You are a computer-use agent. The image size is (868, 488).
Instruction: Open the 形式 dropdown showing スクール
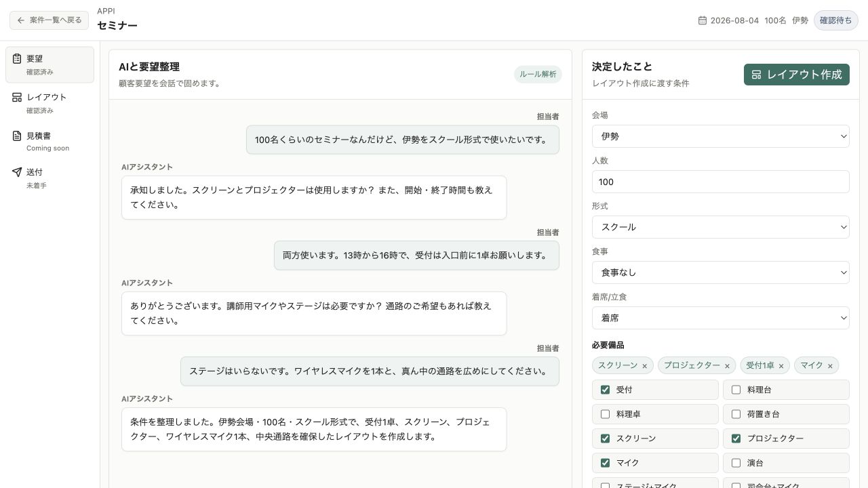(720, 227)
